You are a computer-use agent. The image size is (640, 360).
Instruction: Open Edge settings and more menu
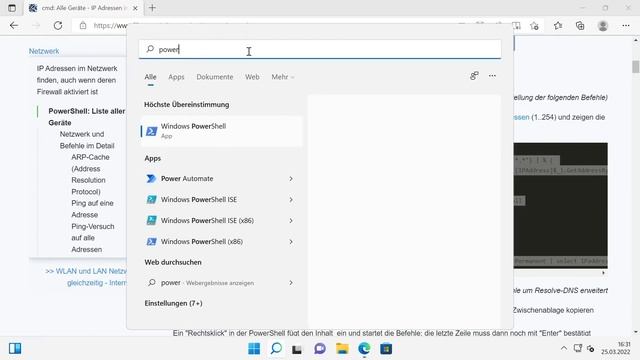(626, 26)
